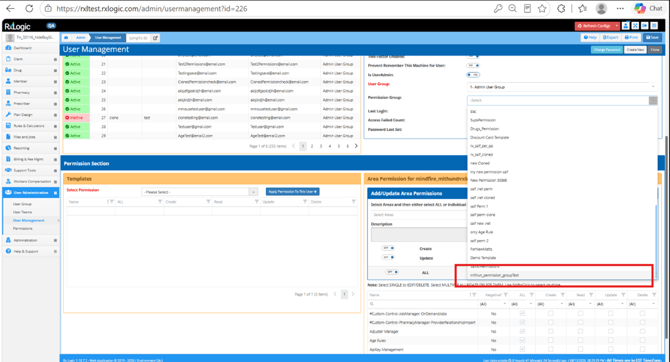Open the Claim section icon in the sidebar
670x362 pixels.
[8, 59]
